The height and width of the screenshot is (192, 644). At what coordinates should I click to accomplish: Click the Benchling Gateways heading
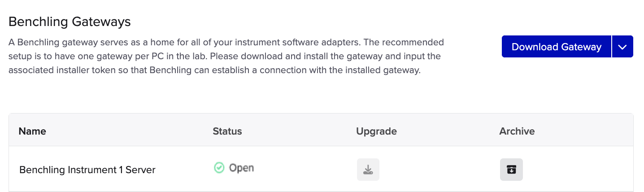coord(70,22)
